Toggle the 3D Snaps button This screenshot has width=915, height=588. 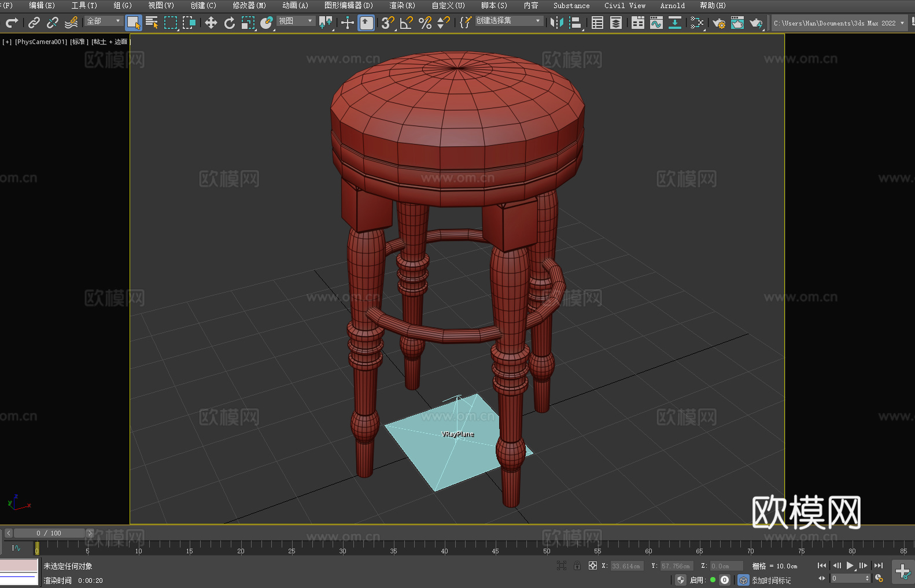coord(388,23)
